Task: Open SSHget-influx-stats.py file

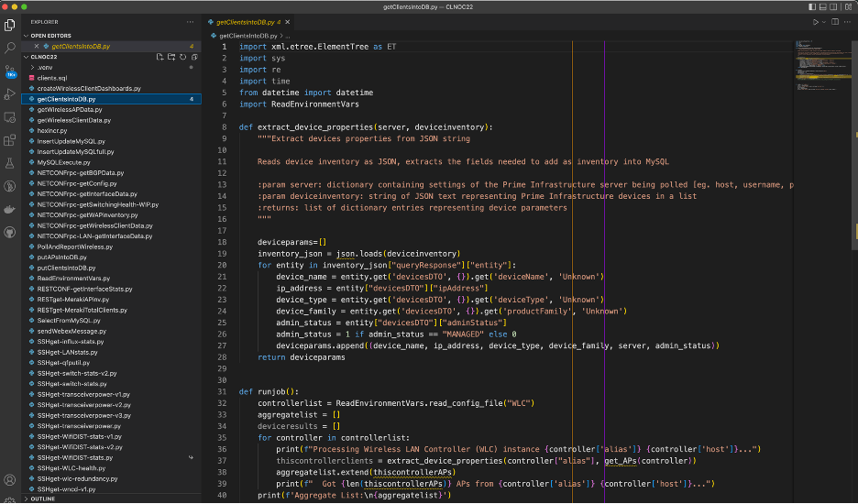Action: point(71,342)
